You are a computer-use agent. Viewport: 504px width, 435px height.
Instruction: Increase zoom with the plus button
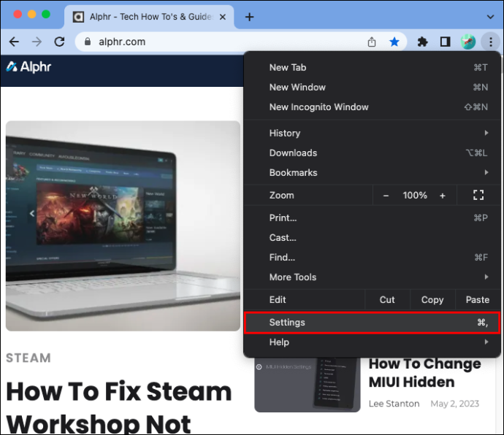click(443, 196)
